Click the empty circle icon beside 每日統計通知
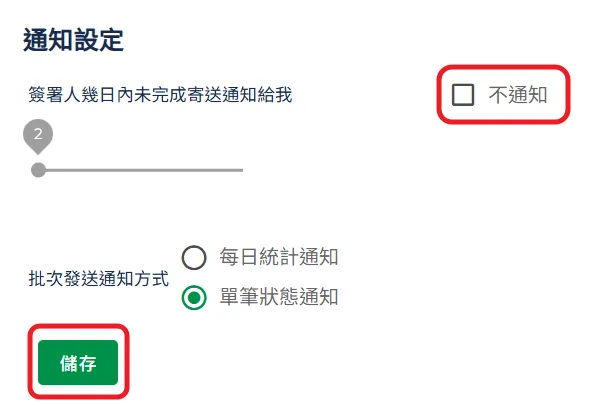 (194, 257)
